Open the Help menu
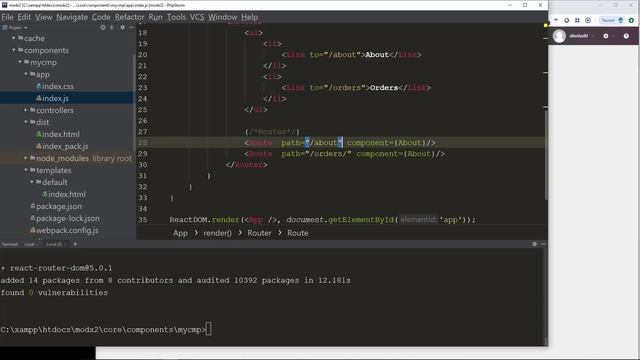Screen dimensions: 640x360 click(x=249, y=17)
